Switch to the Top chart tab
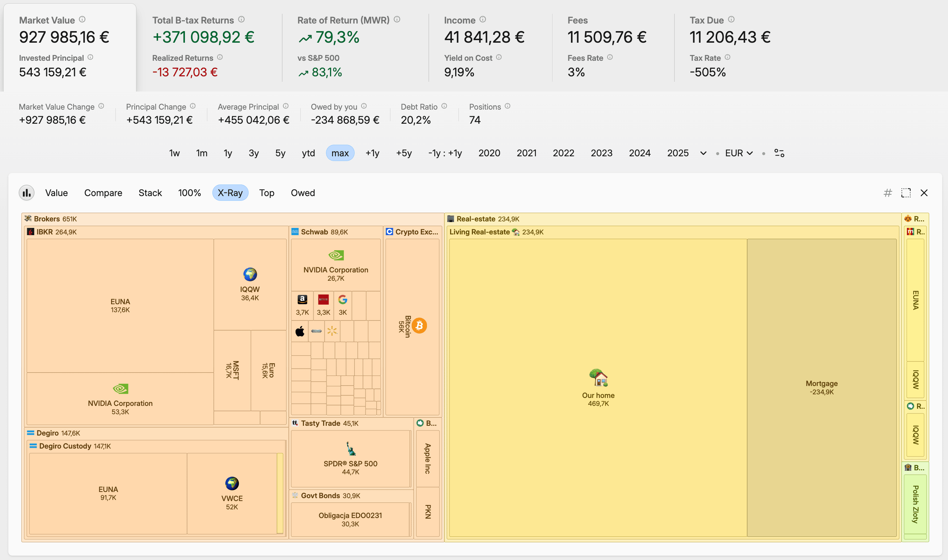 point(266,193)
